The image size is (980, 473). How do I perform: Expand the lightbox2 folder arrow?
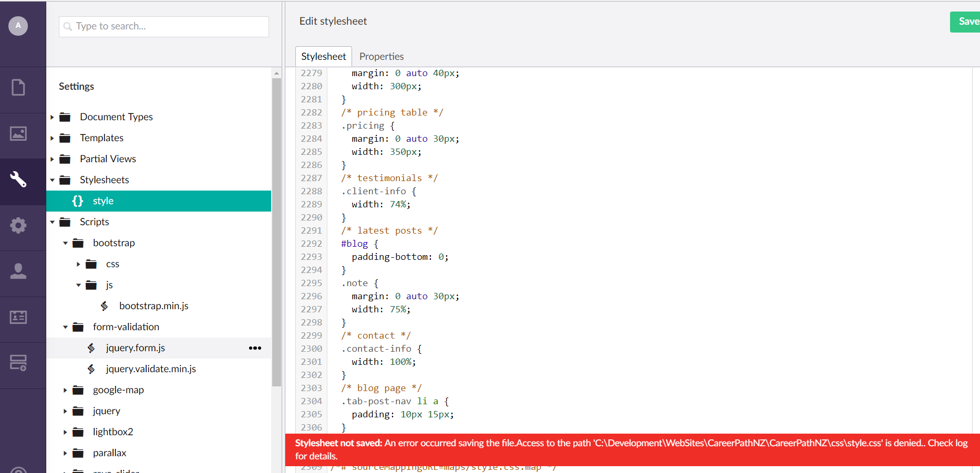coord(65,432)
